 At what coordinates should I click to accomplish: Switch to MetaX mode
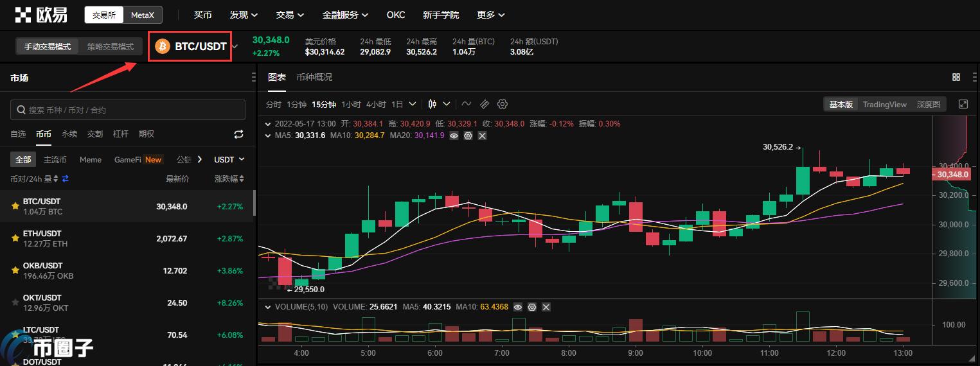pyautogui.click(x=142, y=15)
